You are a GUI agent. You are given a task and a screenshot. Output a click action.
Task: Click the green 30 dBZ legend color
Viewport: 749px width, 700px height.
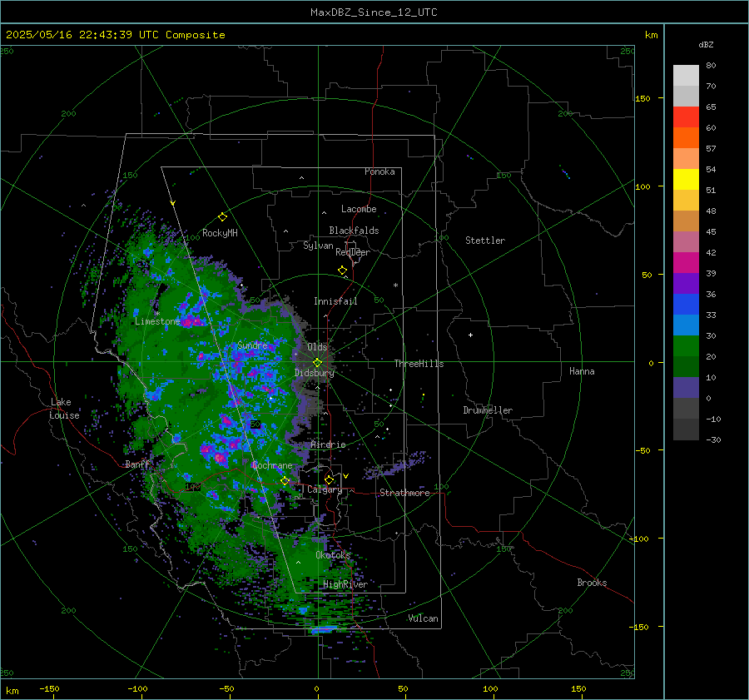686,346
